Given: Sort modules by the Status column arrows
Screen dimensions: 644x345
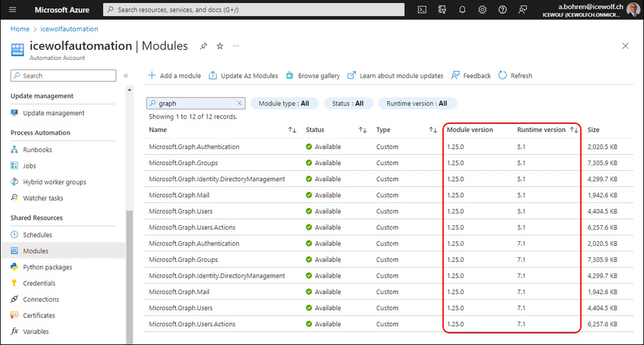Looking at the screenshot, I should [x=363, y=130].
